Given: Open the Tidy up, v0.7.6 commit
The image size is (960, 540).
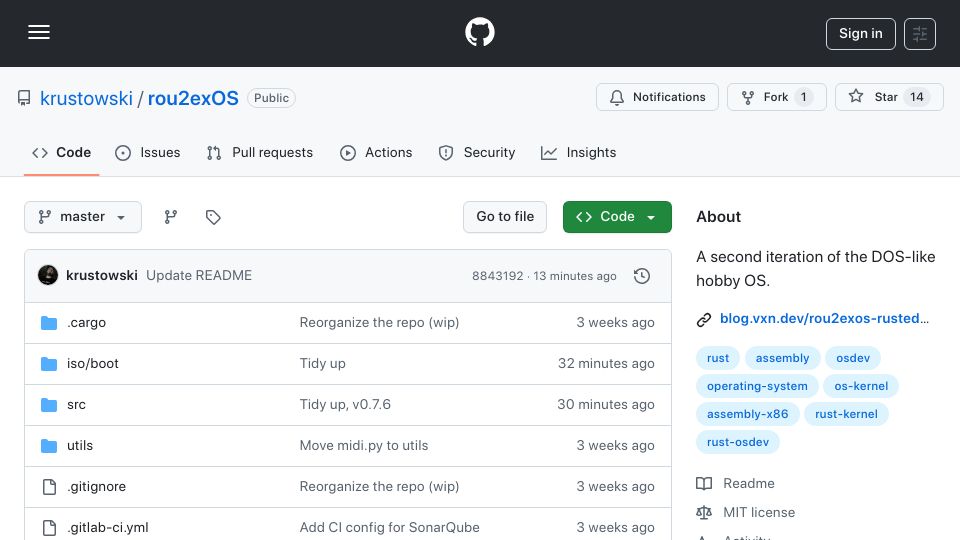Looking at the screenshot, I should coord(345,405).
